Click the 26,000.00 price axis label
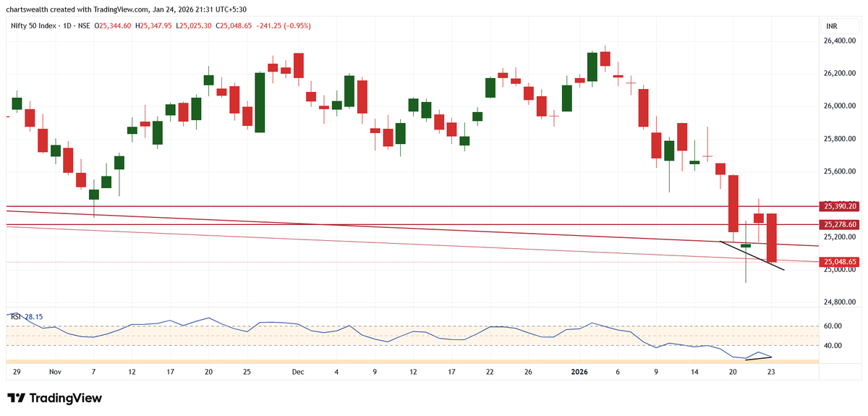The image size is (868, 416). click(841, 106)
